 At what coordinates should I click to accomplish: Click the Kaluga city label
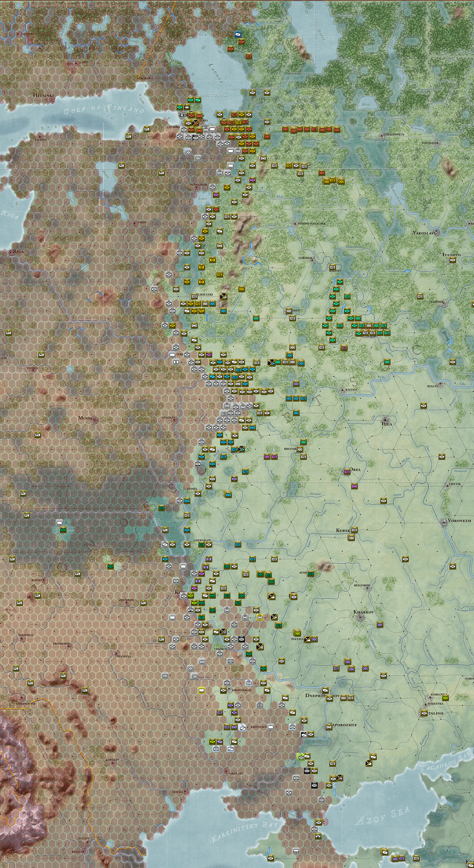(351, 390)
